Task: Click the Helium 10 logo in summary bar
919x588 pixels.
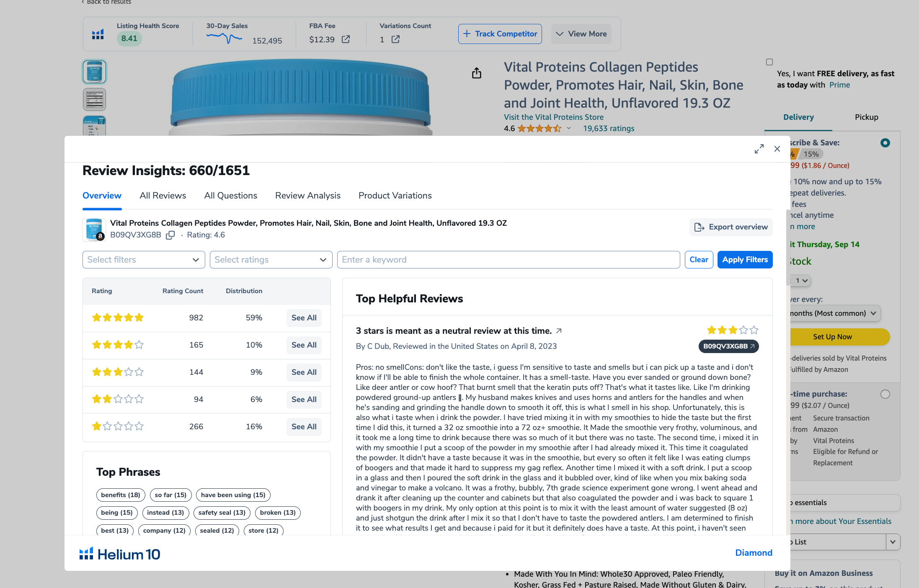Action: pos(98,34)
